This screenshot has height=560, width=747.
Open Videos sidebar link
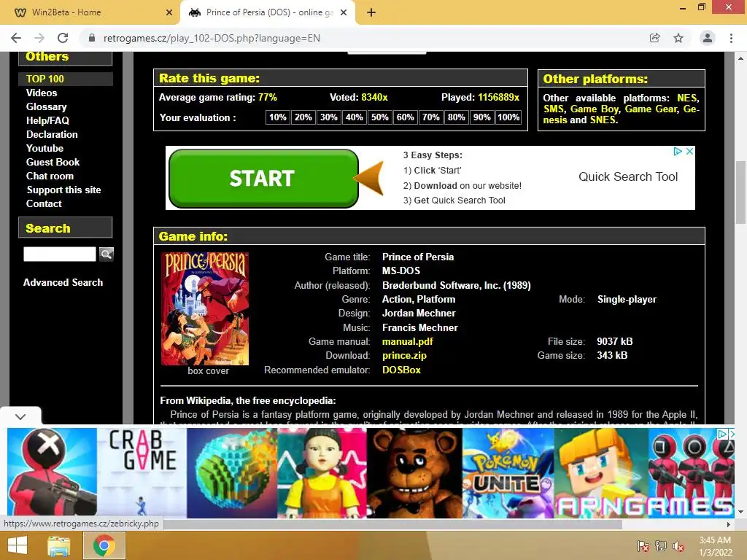(x=42, y=93)
